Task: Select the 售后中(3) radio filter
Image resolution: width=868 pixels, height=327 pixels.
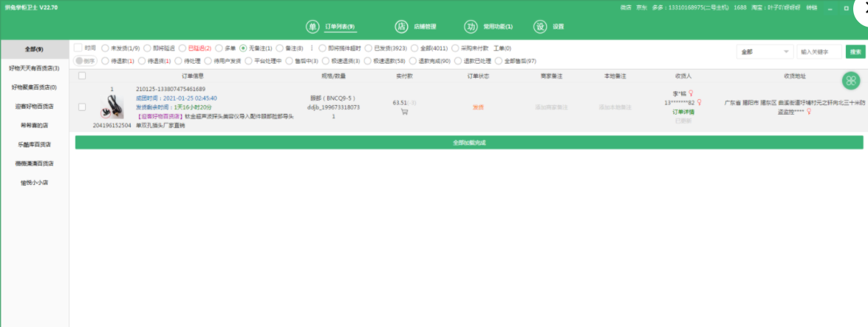Action: pyautogui.click(x=290, y=61)
